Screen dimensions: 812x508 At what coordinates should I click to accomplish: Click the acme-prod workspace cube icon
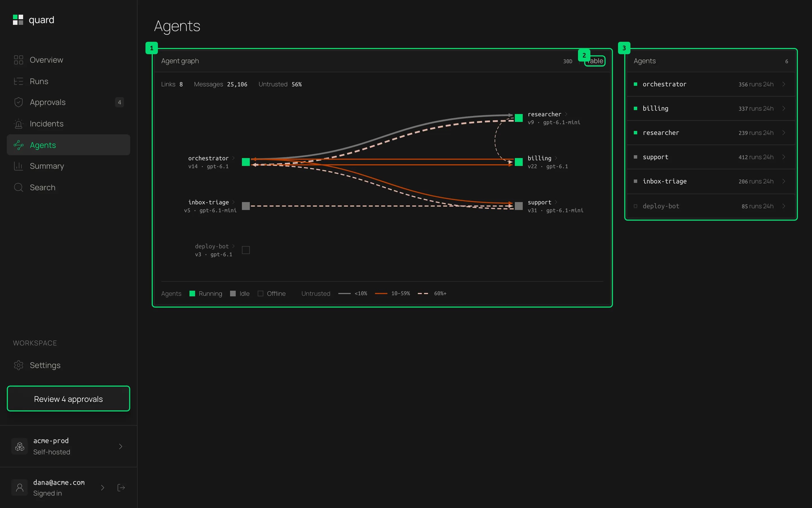tap(20, 446)
